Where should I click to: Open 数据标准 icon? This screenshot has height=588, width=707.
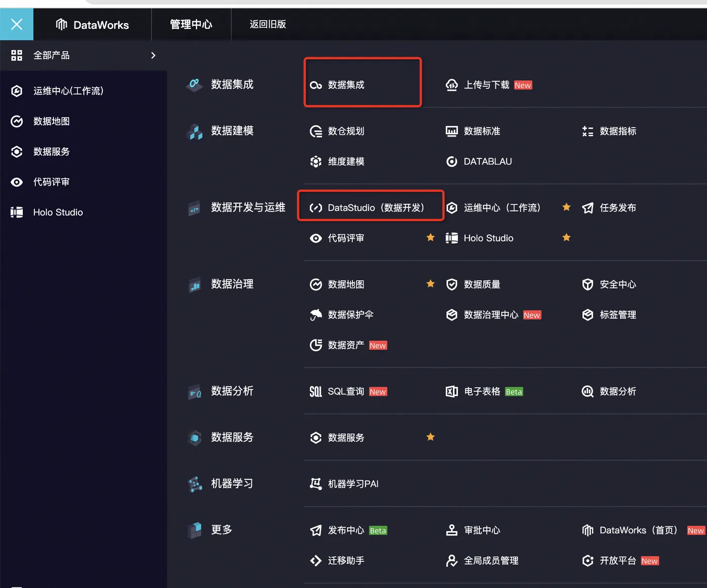point(451,131)
